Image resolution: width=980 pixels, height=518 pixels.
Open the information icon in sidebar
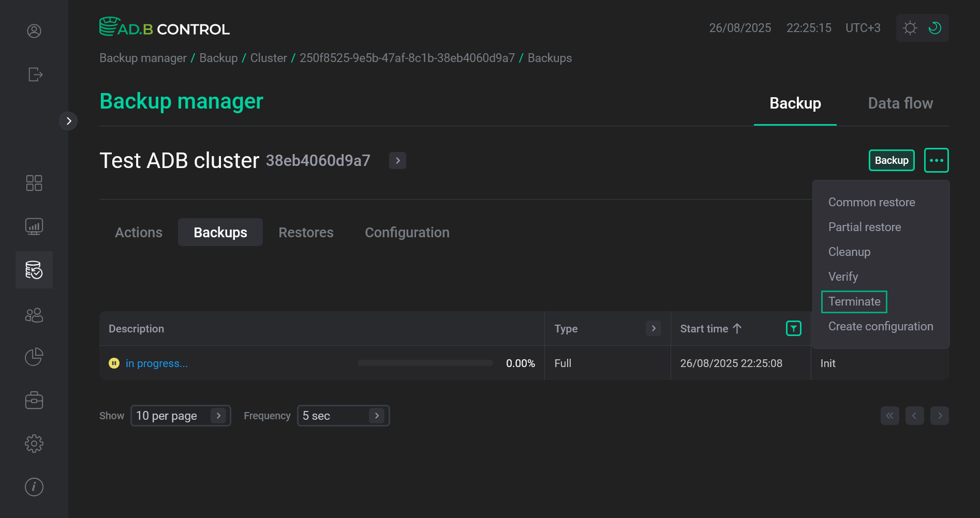pos(34,487)
